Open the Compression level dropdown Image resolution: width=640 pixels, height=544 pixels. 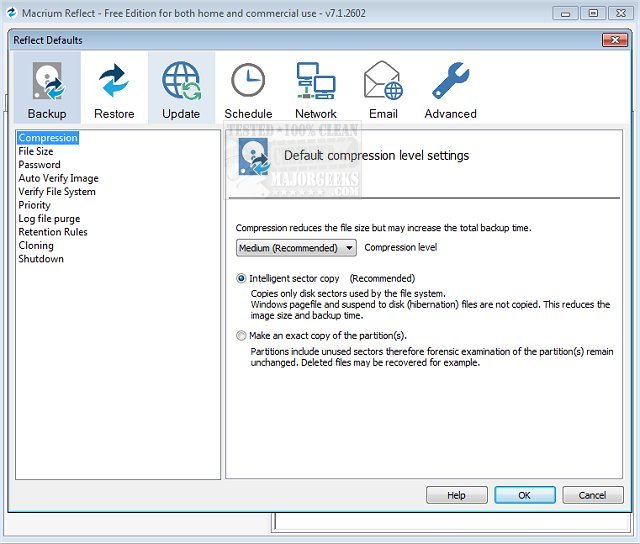[x=296, y=248]
